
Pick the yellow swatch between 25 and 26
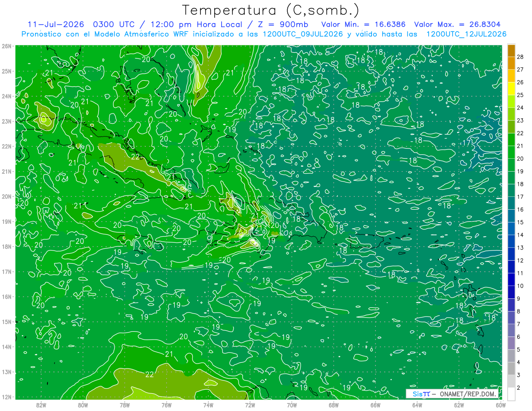(x=511, y=89)
